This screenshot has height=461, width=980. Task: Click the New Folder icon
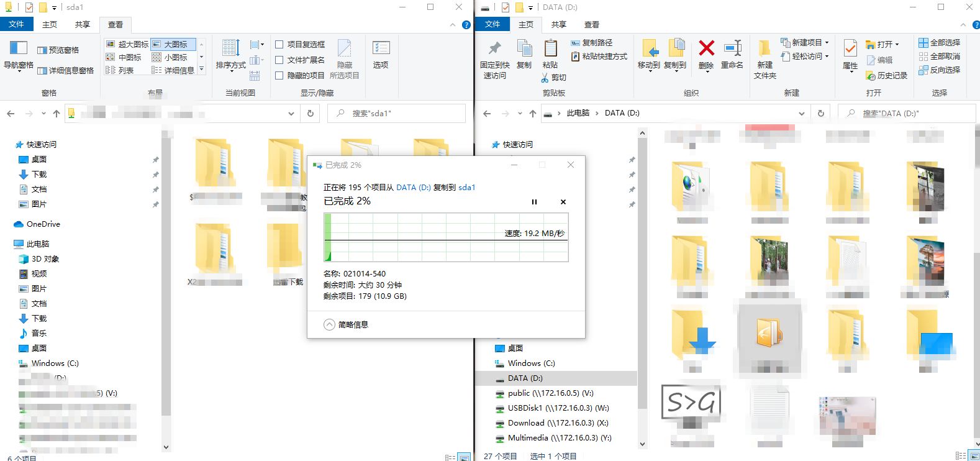764,49
